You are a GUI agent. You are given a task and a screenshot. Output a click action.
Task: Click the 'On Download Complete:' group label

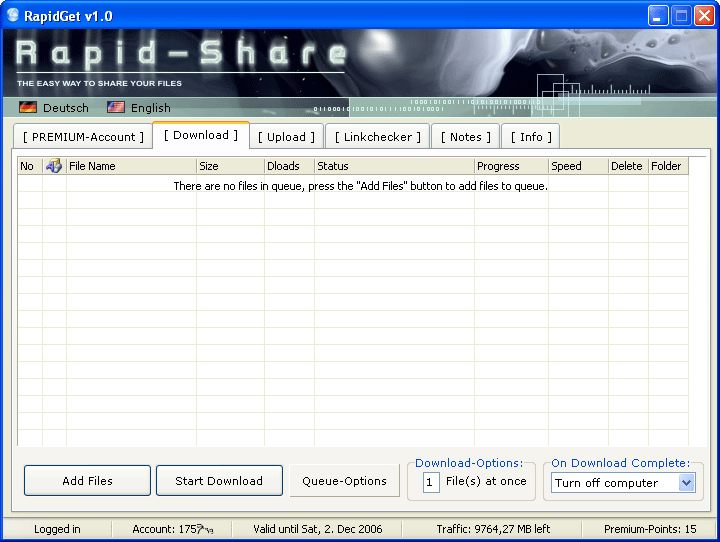(x=620, y=463)
